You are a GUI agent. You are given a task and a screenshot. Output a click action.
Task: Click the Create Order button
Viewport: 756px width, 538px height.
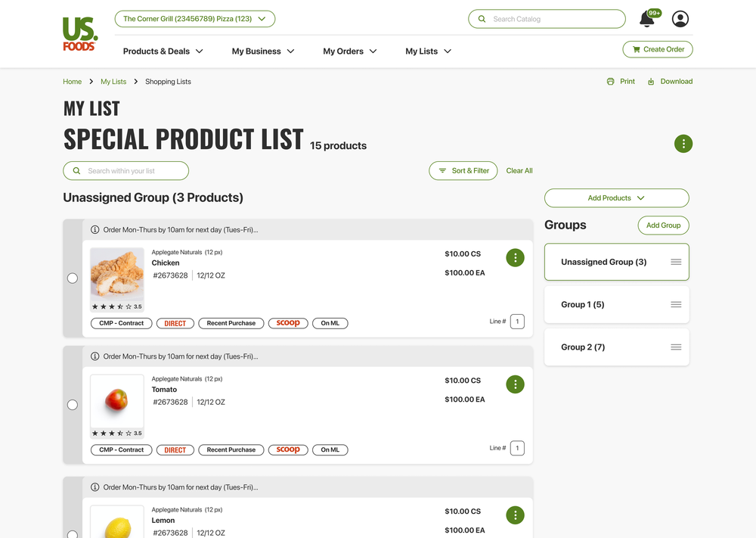[657, 48]
